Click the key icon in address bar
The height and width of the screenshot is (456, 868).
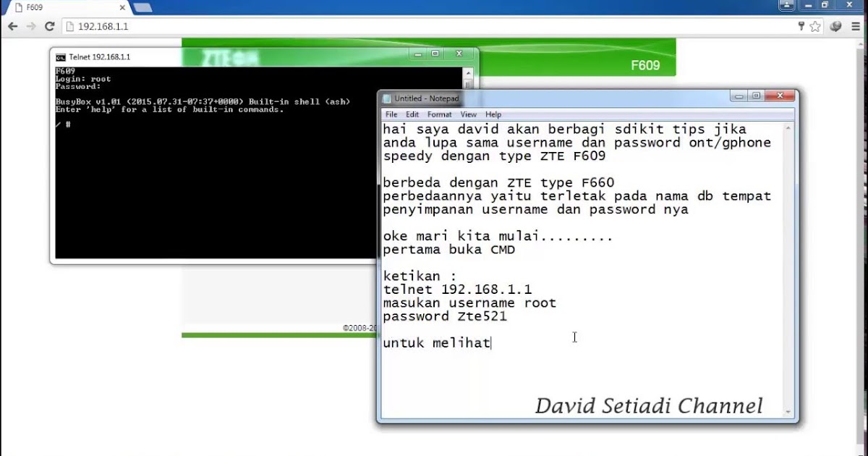801,26
